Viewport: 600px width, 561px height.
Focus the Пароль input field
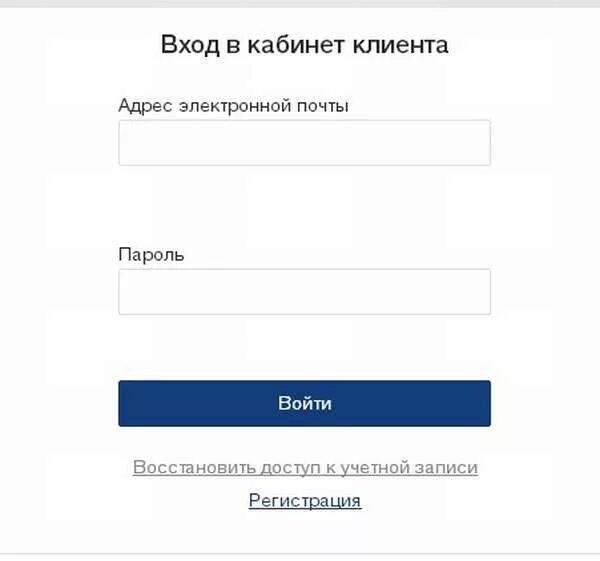[305, 292]
